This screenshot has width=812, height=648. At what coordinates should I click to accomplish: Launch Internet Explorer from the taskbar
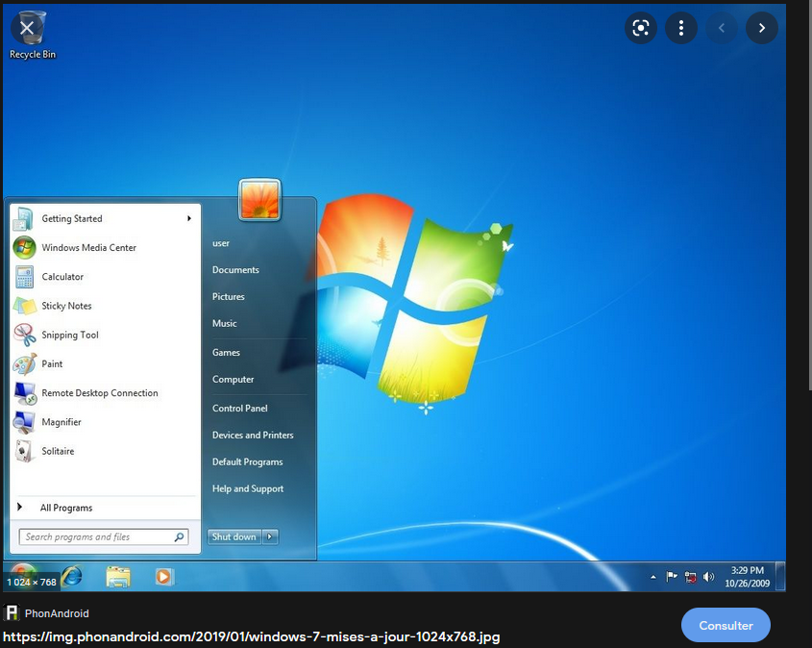[72, 576]
